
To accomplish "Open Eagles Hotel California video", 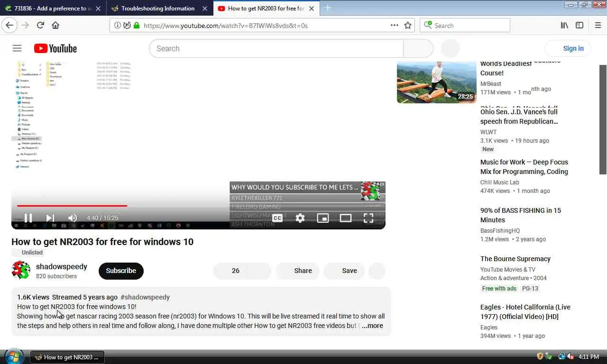I will [525, 312].
